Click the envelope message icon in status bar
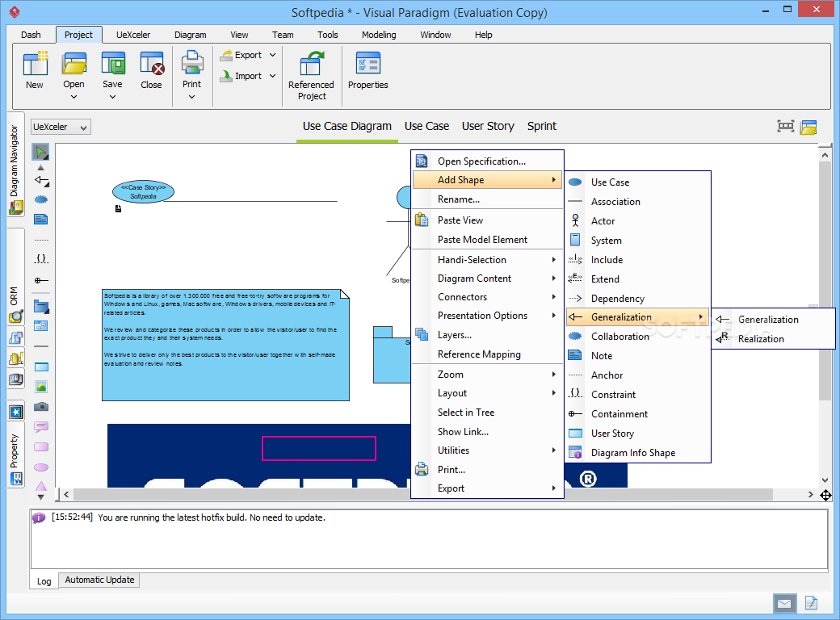Viewport: 840px width, 620px height. (x=785, y=604)
